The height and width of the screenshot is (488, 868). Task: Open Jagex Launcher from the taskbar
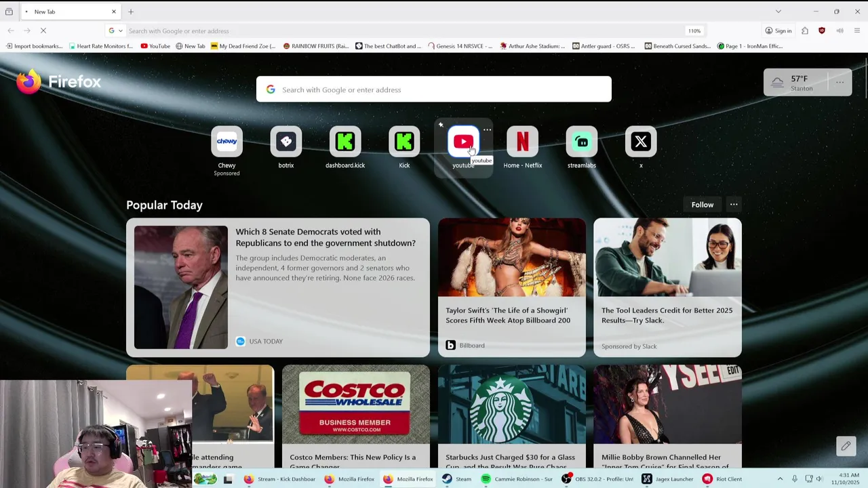[x=668, y=479]
